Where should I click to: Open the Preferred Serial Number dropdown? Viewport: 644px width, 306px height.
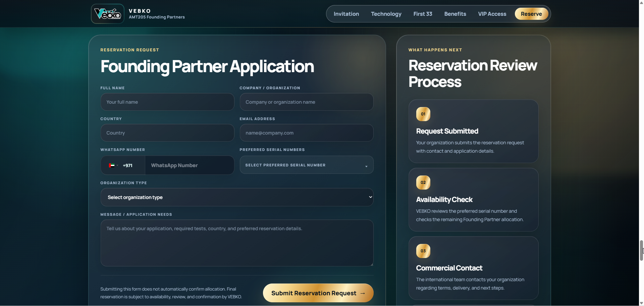pyautogui.click(x=307, y=165)
